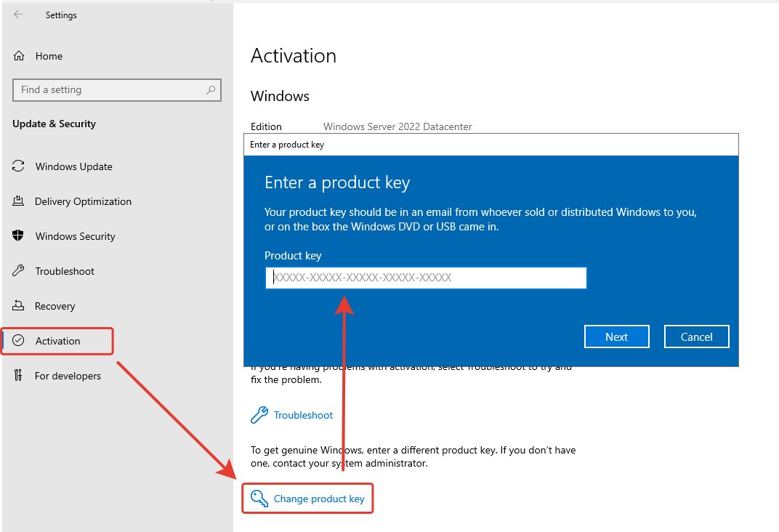Click the Windows Update sync icon
The width and height of the screenshot is (779, 532).
click(19, 166)
